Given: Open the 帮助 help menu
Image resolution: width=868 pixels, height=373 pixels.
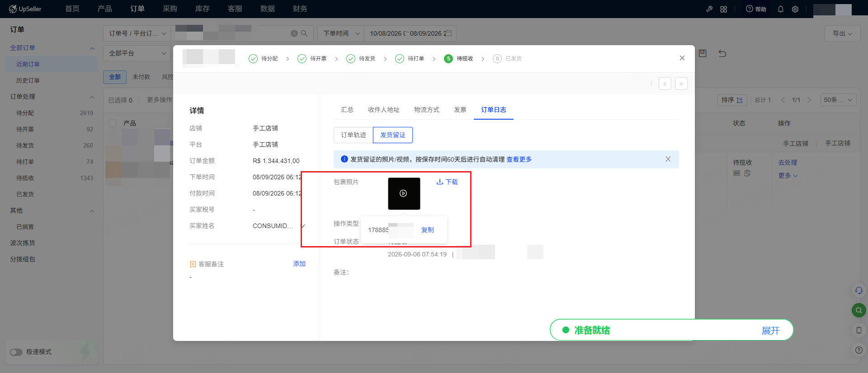Looking at the screenshot, I should point(756,9).
